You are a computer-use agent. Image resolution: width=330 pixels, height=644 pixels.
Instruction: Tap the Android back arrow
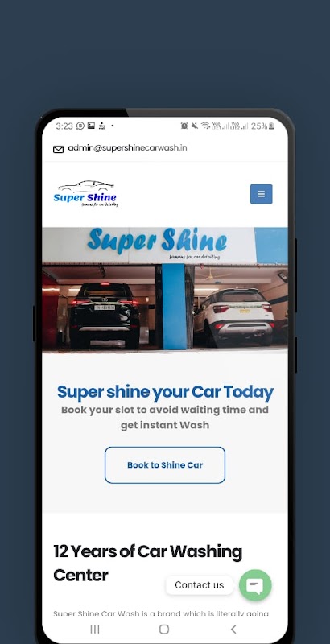tap(233, 629)
